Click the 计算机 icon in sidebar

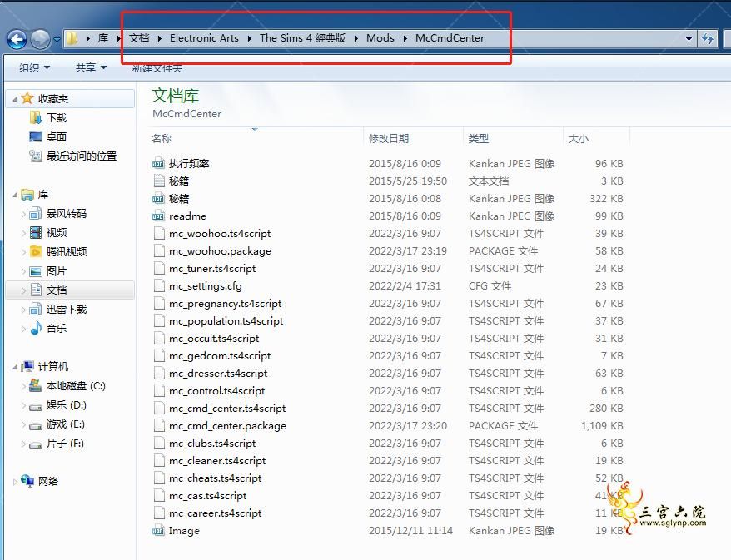[x=27, y=366]
